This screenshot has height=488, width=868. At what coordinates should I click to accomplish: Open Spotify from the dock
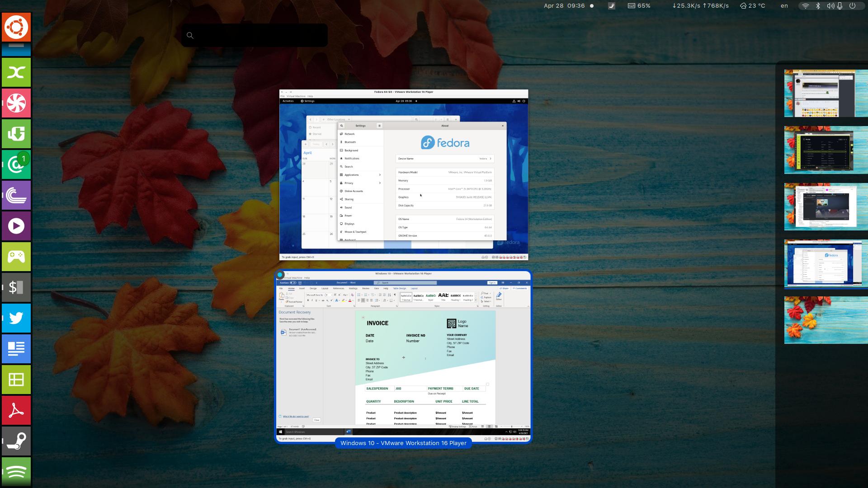(x=16, y=472)
